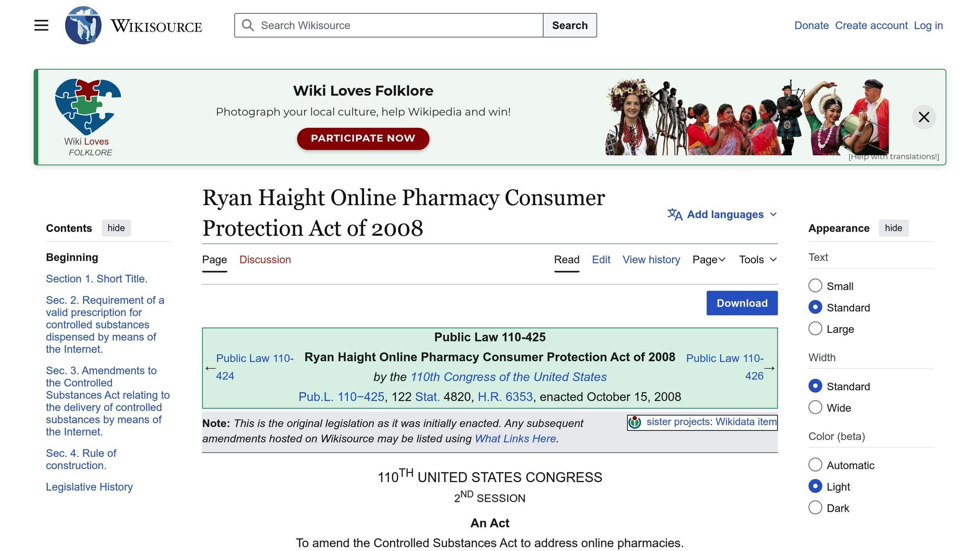Select Light color mode

click(815, 486)
